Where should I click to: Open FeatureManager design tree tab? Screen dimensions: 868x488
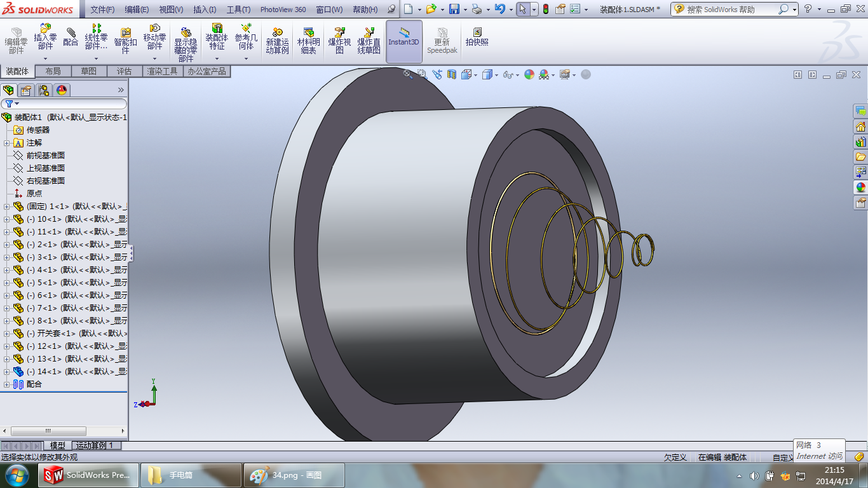(8, 90)
